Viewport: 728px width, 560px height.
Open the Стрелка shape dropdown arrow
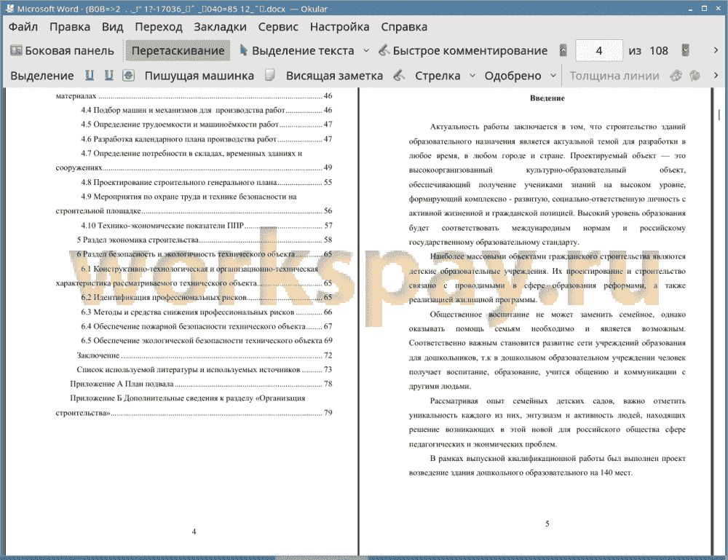[x=472, y=76]
